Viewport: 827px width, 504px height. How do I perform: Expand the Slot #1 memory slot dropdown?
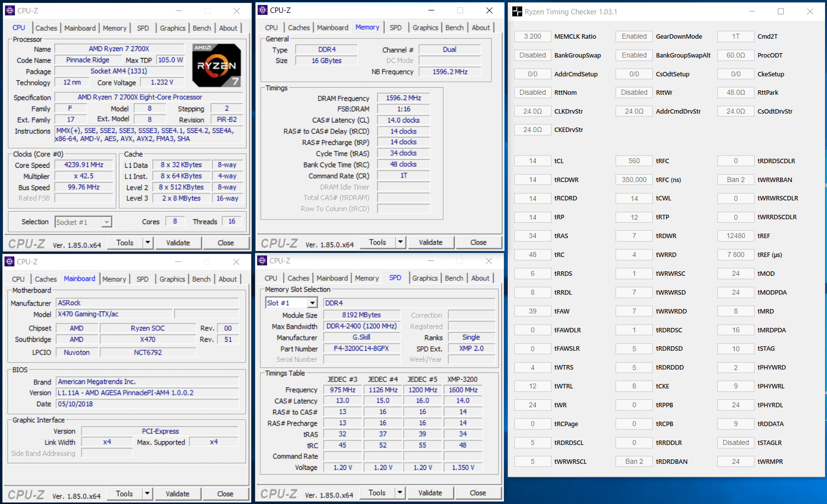tap(312, 303)
